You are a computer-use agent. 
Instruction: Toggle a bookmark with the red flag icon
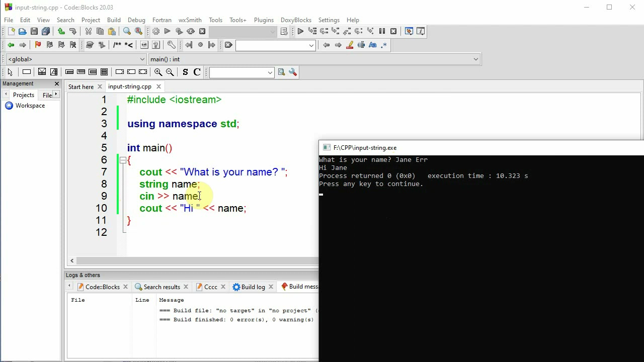[x=38, y=45]
